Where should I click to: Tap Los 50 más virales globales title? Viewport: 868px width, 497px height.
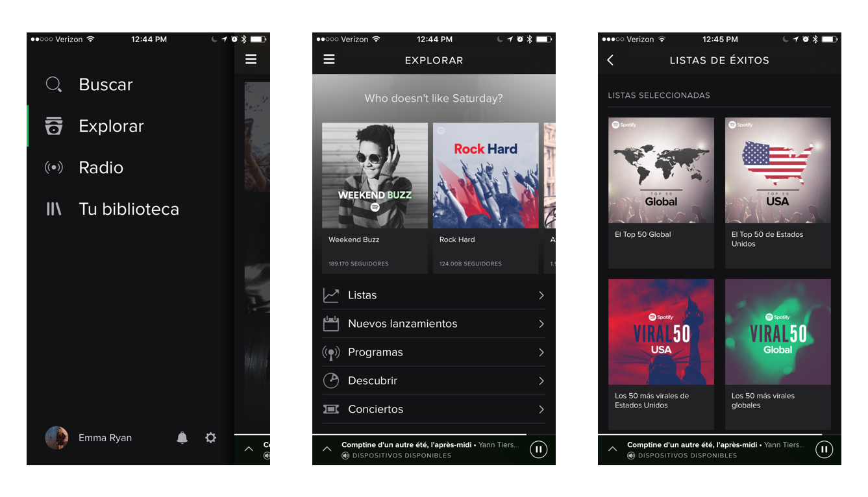[x=763, y=400]
